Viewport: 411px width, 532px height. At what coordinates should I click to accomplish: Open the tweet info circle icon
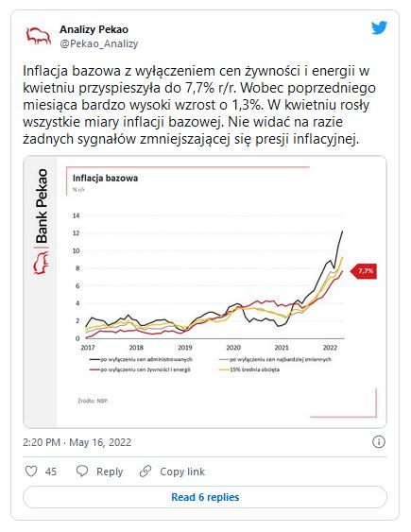pyautogui.click(x=379, y=442)
